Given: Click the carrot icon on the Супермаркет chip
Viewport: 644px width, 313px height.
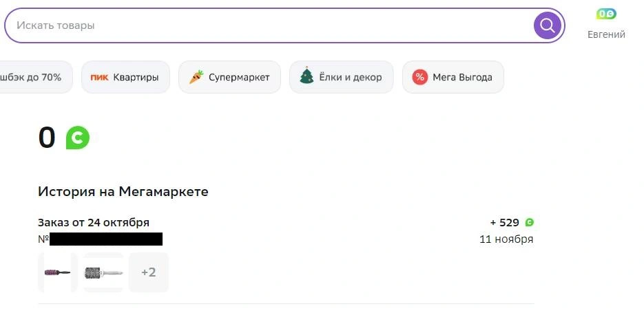Looking at the screenshot, I should 196,77.
